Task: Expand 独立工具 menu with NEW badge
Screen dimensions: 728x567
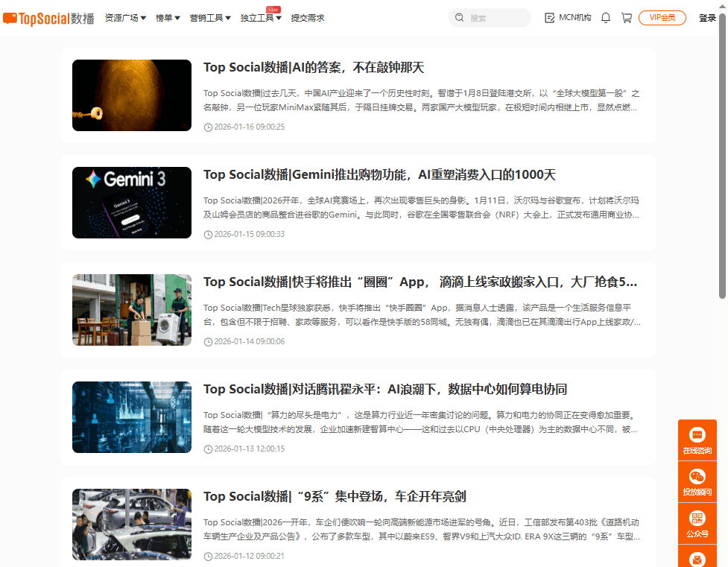Action: tap(261, 18)
